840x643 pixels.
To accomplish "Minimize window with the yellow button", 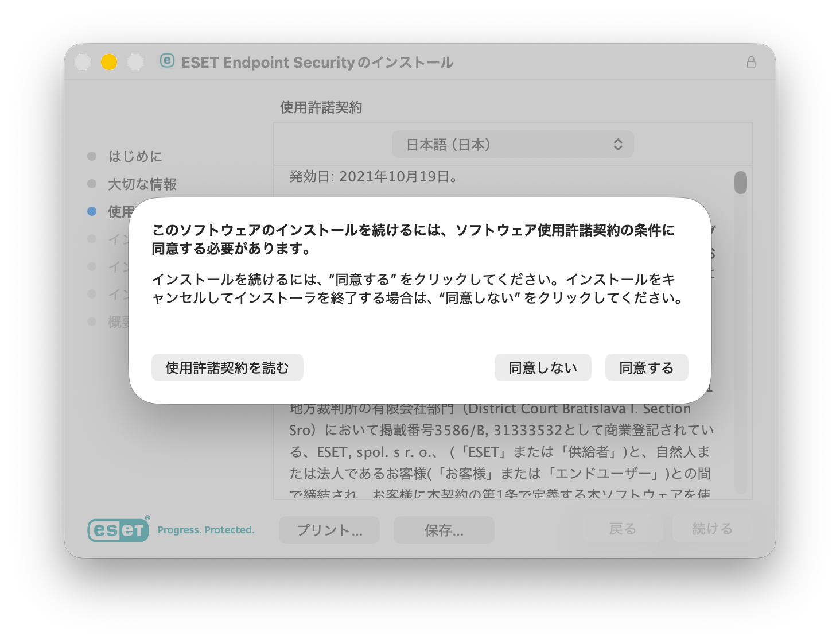I will pos(109,62).
